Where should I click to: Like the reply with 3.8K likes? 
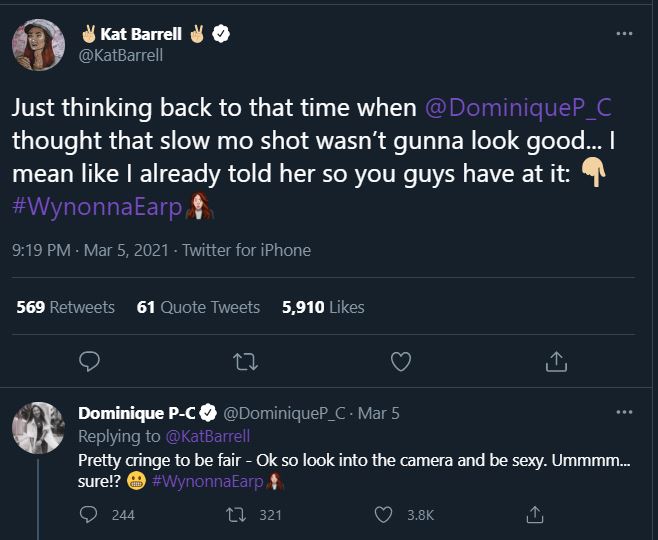click(383, 514)
